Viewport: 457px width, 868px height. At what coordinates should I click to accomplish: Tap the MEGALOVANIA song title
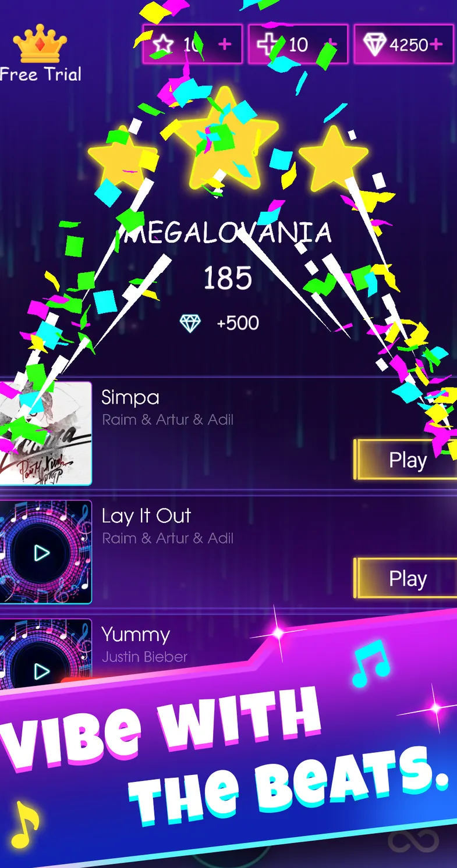click(x=227, y=234)
